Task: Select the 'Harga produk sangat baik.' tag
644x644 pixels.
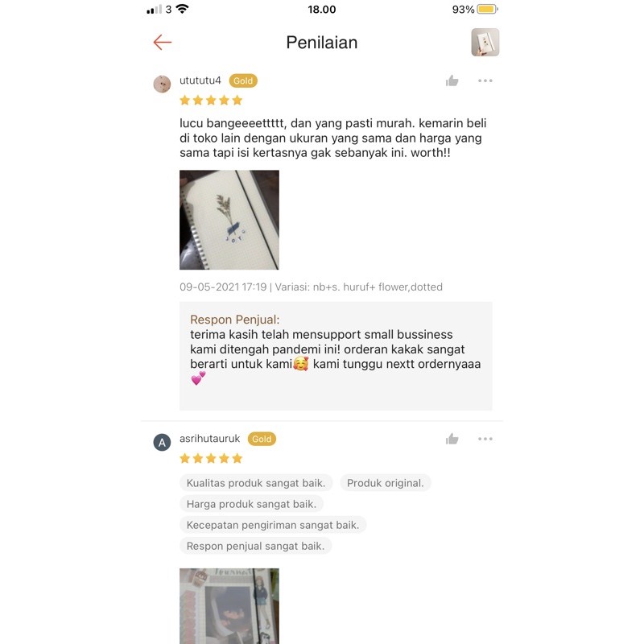Action: 251,504
